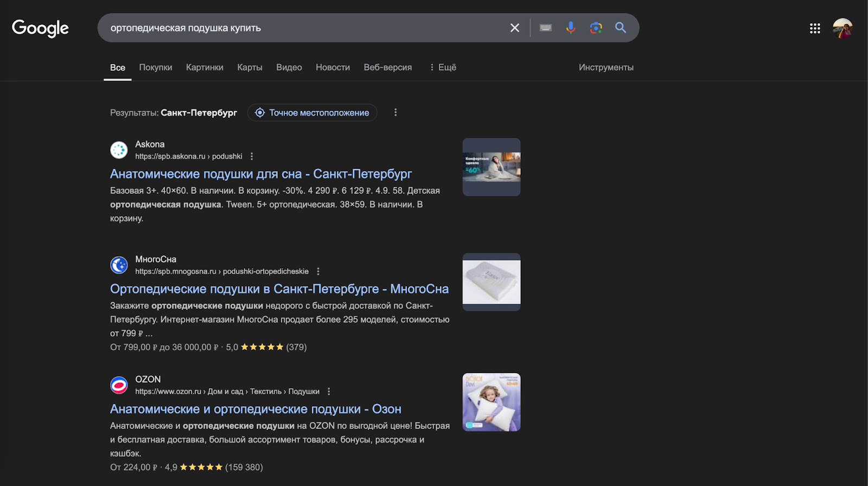This screenshot has width=868, height=486.
Task: Clear the search query with X
Action: click(x=515, y=28)
